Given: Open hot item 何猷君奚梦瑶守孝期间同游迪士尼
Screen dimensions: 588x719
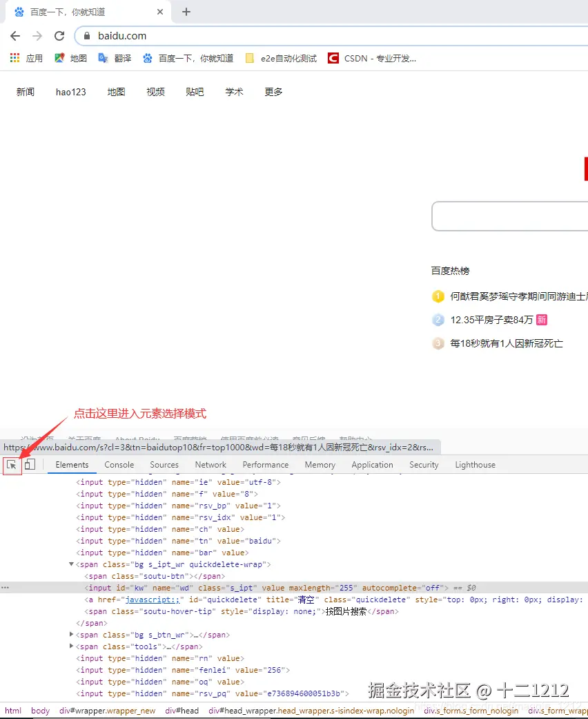Looking at the screenshot, I should (519, 296).
